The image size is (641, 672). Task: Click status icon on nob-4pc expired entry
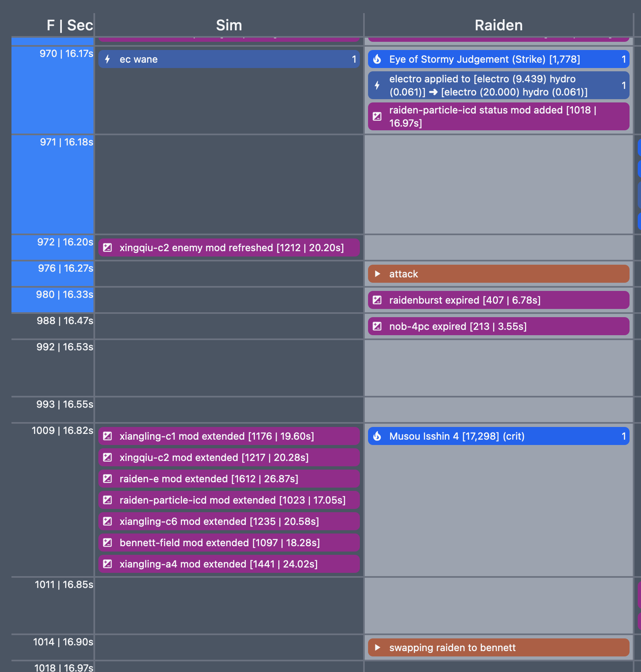377,327
